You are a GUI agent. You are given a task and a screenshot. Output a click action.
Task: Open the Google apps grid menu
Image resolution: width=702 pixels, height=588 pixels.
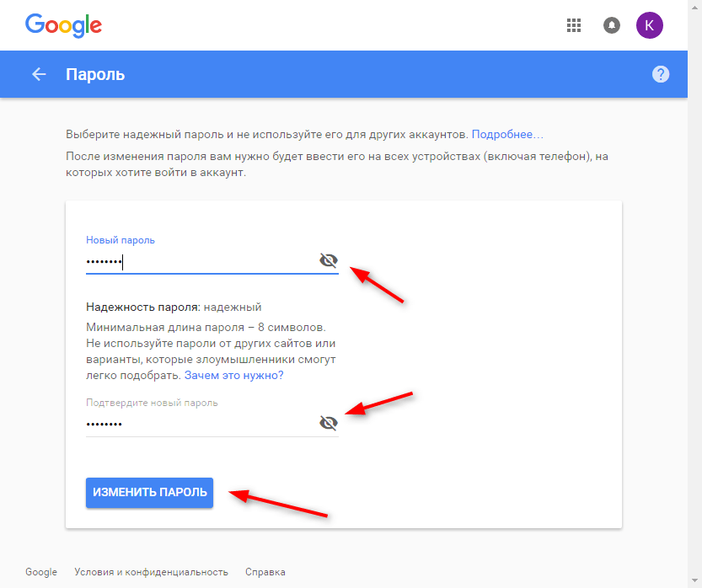574,25
